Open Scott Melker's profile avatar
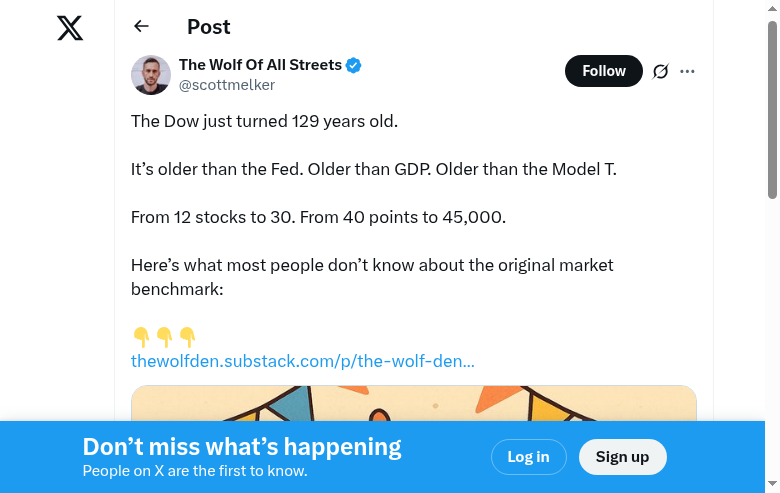Screen dimensions: 780x493 [x=151, y=75]
